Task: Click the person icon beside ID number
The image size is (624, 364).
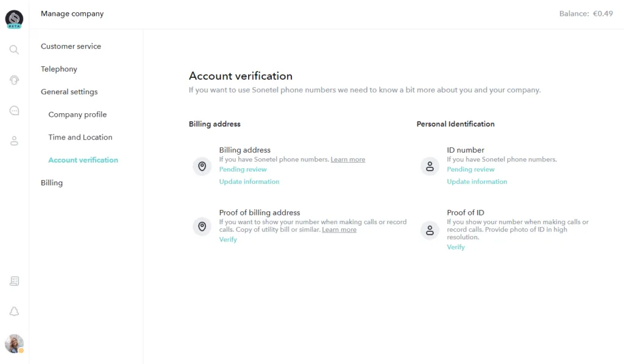Action: click(x=430, y=166)
